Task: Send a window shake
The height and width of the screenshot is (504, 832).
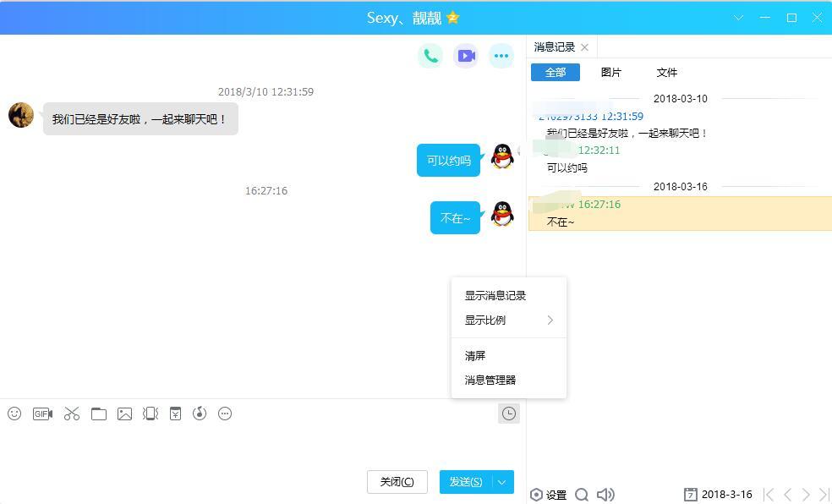Action: [151, 414]
